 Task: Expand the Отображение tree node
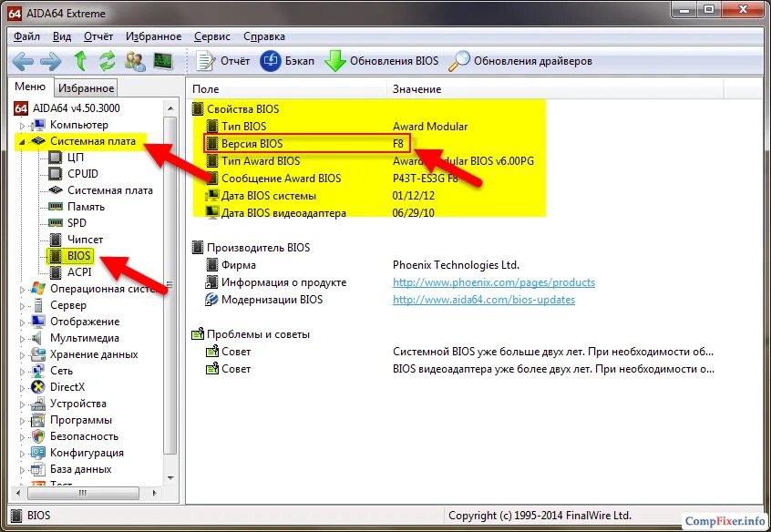[22, 322]
